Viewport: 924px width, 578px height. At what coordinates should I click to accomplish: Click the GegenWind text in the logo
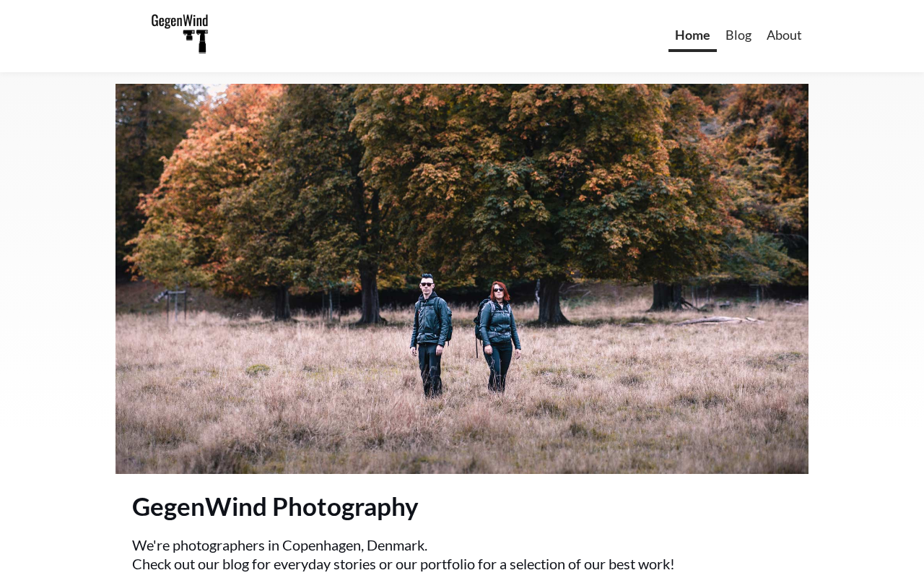tap(180, 21)
